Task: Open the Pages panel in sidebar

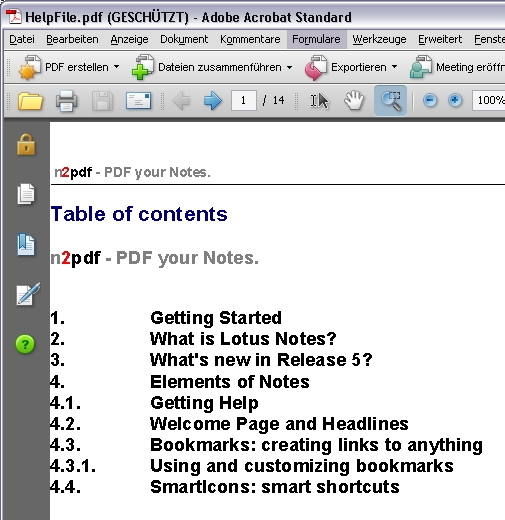Action: pos(26,194)
